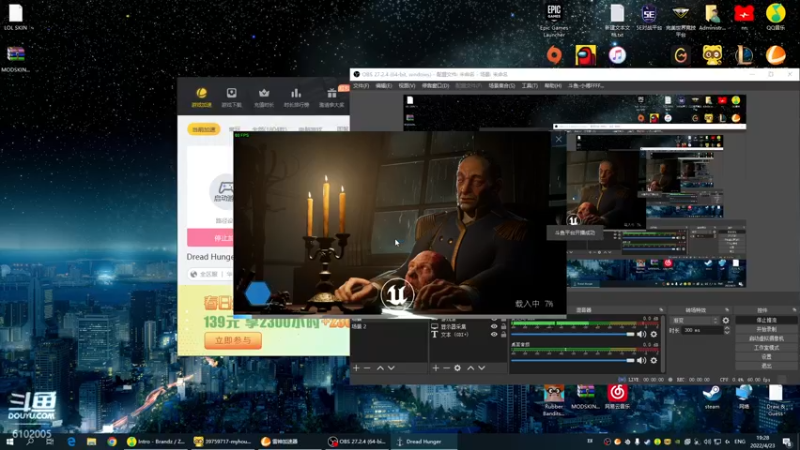Remove selected source with sources minus icon

(x=446, y=368)
